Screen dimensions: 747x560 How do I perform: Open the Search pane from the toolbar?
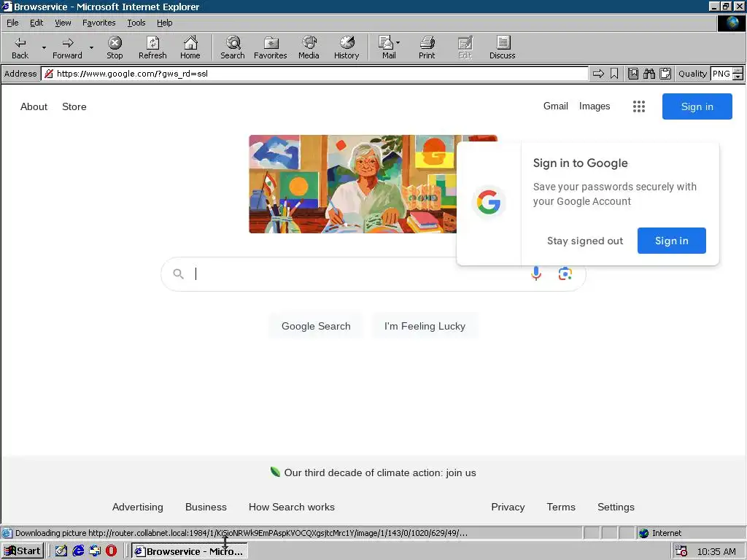click(233, 47)
